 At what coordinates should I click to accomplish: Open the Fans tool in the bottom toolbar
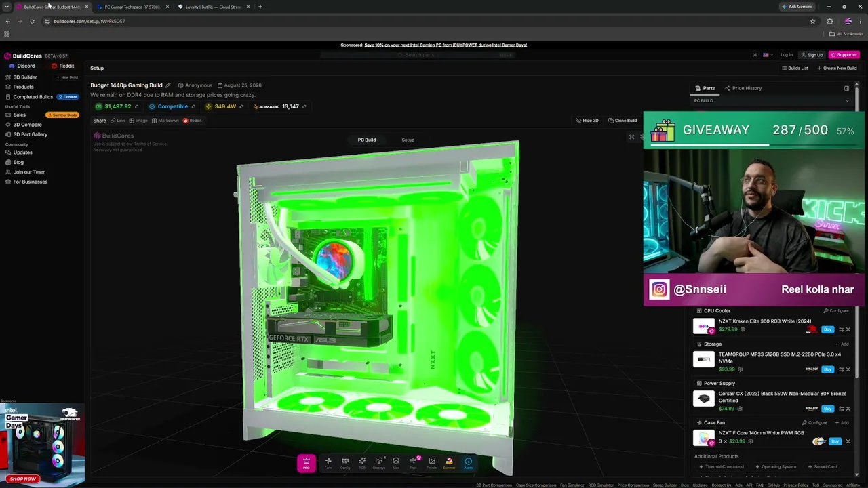tap(328, 463)
